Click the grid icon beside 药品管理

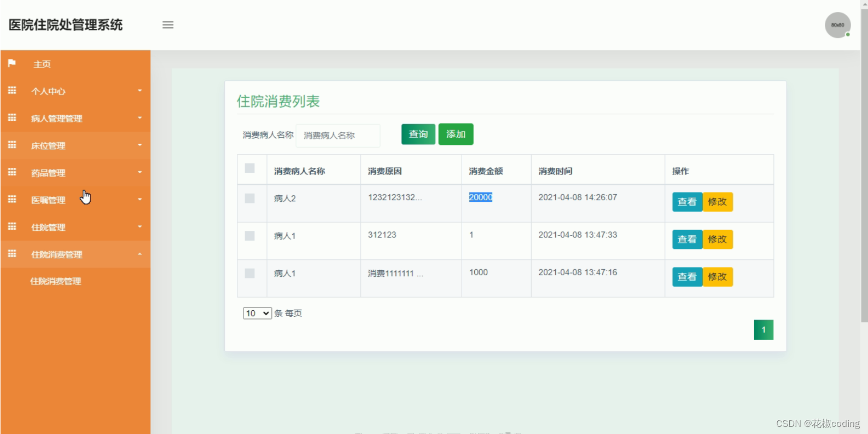pos(12,172)
